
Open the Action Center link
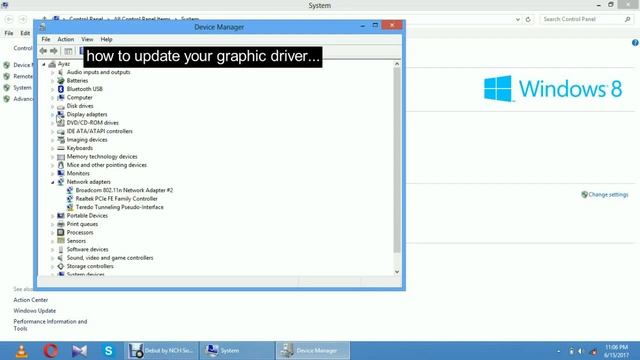click(x=31, y=300)
